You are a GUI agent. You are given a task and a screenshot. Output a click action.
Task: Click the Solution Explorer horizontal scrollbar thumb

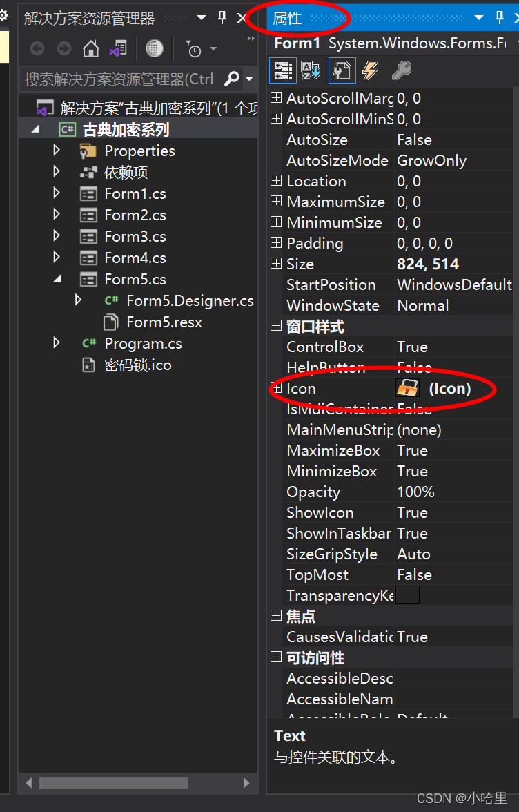114,782
